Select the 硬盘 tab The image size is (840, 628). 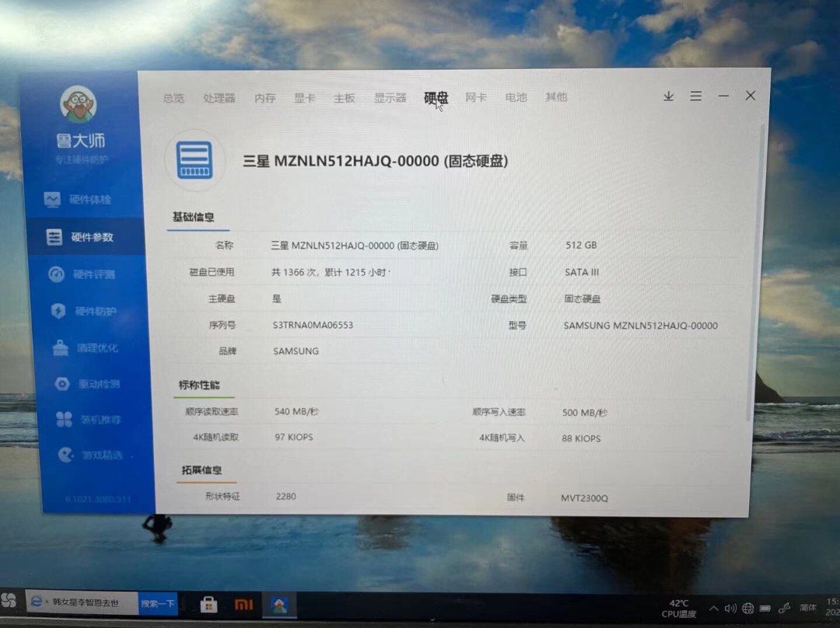[436, 97]
